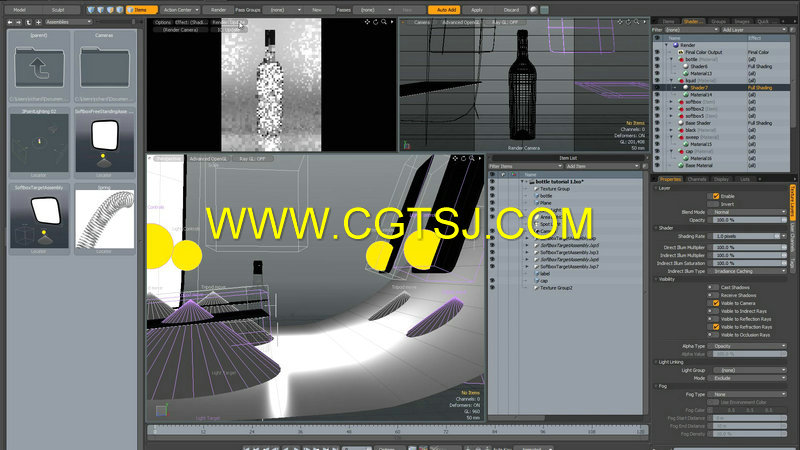Screen dimensions: 800x450
Task: Switch to the Groups tab
Action: coord(718,21)
